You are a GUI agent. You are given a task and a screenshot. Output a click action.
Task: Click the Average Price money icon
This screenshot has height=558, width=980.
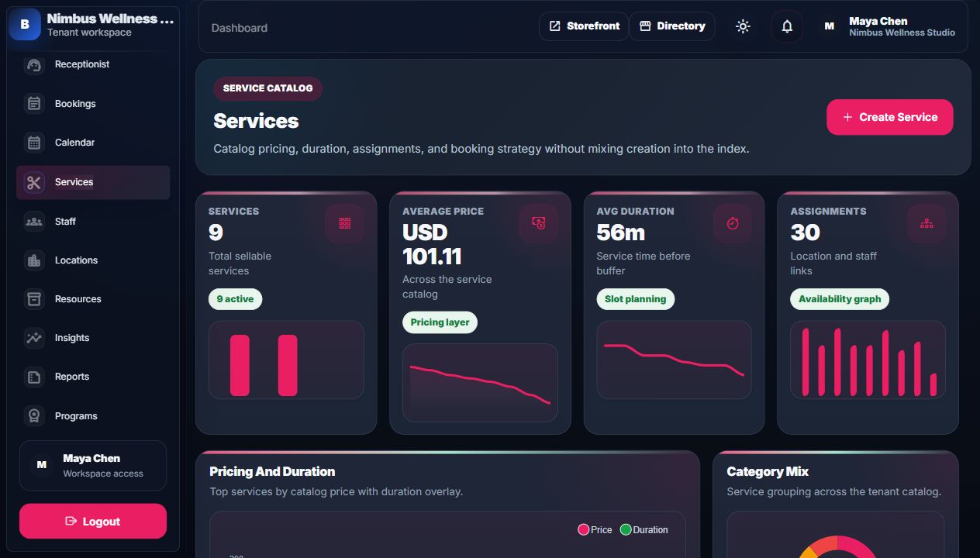(539, 223)
